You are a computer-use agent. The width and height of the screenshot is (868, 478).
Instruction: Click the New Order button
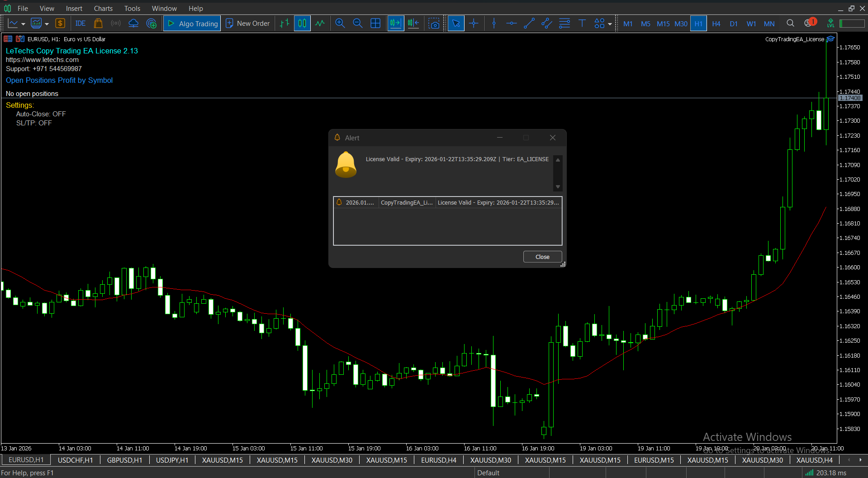pyautogui.click(x=248, y=24)
